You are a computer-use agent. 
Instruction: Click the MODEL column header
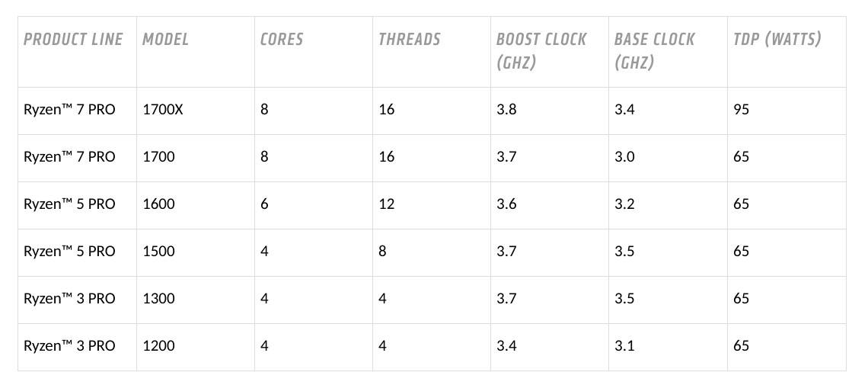(x=165, y=40)
